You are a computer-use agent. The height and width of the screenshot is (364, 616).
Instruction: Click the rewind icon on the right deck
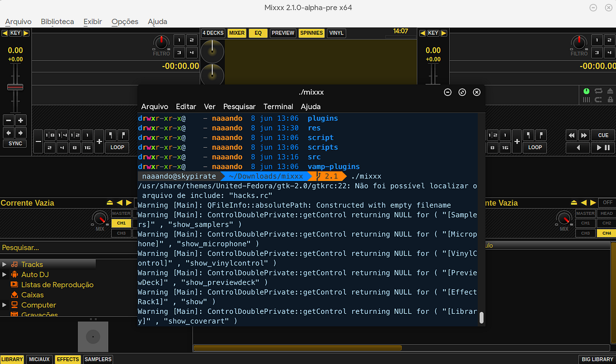[572, 135]
